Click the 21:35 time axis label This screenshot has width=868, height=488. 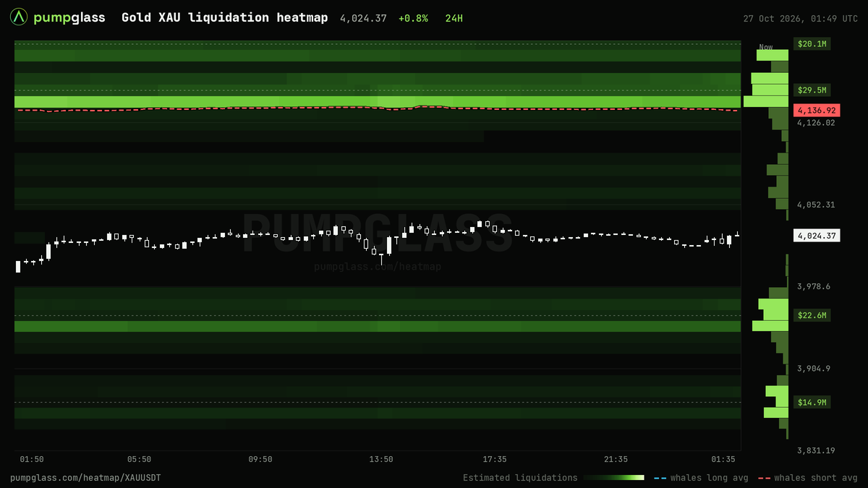point(616,459)
